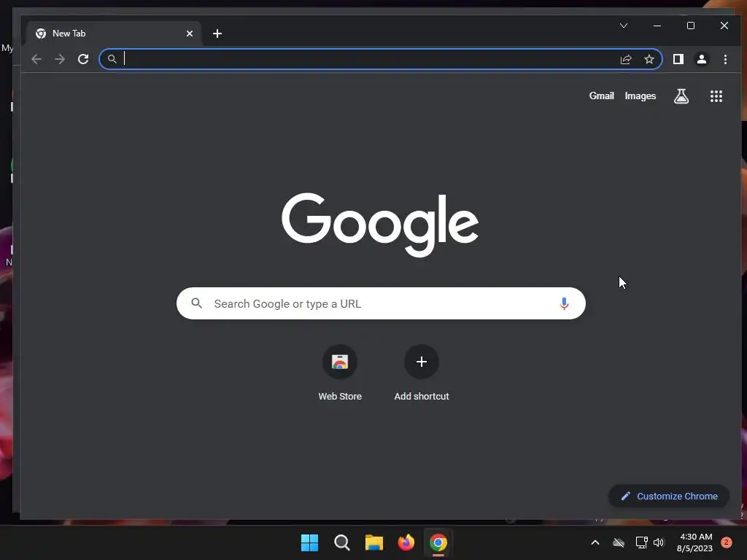
Task: Expand the tab search dropdown arrow
Action: pyautogui.click(x=624, y=26)
